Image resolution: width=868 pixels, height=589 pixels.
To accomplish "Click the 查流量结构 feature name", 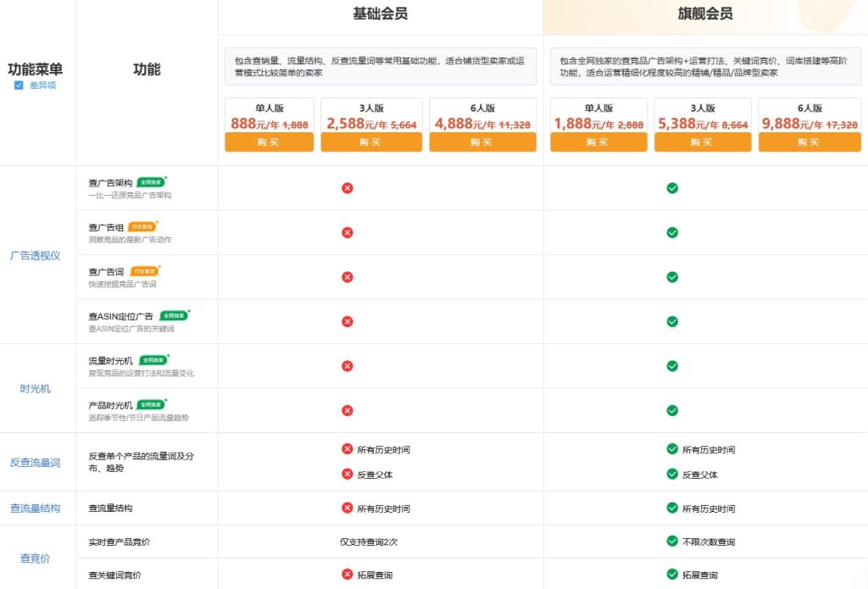I will tap(110, 508).
